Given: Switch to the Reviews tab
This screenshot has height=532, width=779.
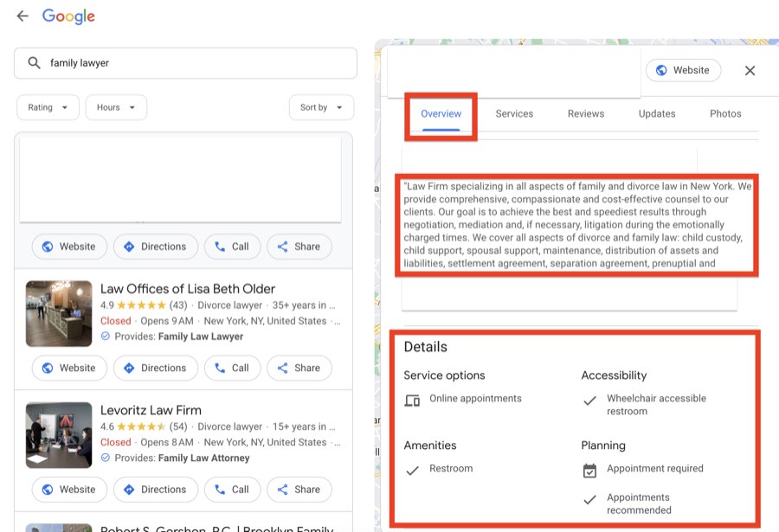Looking at the screenshot, I should pyautogui.click(x=586, y=113).
